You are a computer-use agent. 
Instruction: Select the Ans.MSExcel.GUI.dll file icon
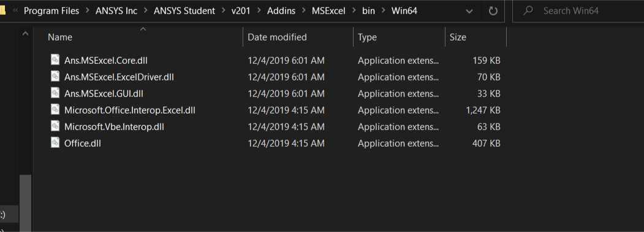pos(55,93)
